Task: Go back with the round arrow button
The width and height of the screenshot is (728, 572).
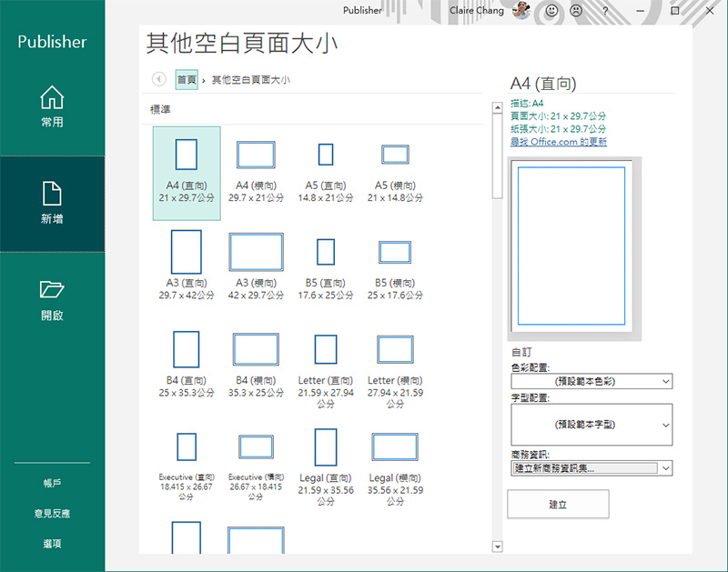Action: pos(158,79)
